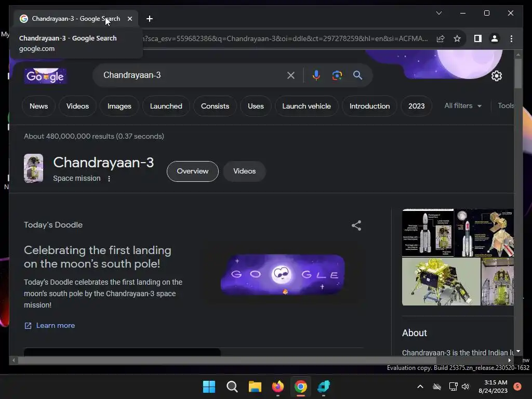Clear the search box text
Screen dimensions: 532x399
pos(291,75)
